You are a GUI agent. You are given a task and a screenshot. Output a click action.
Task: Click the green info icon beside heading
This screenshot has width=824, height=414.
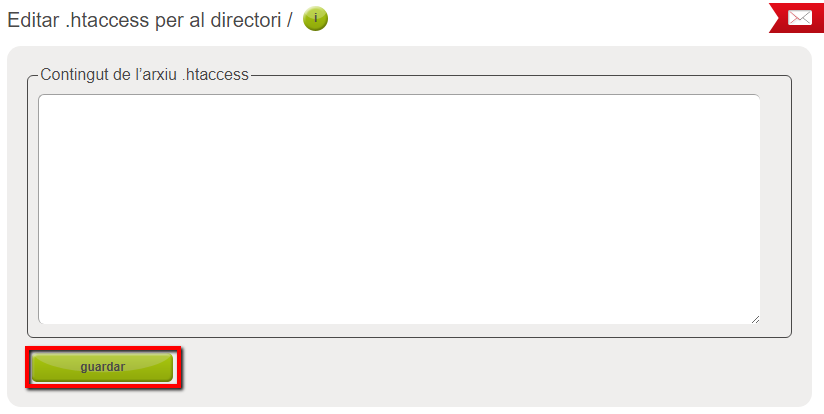pos(315,19)
